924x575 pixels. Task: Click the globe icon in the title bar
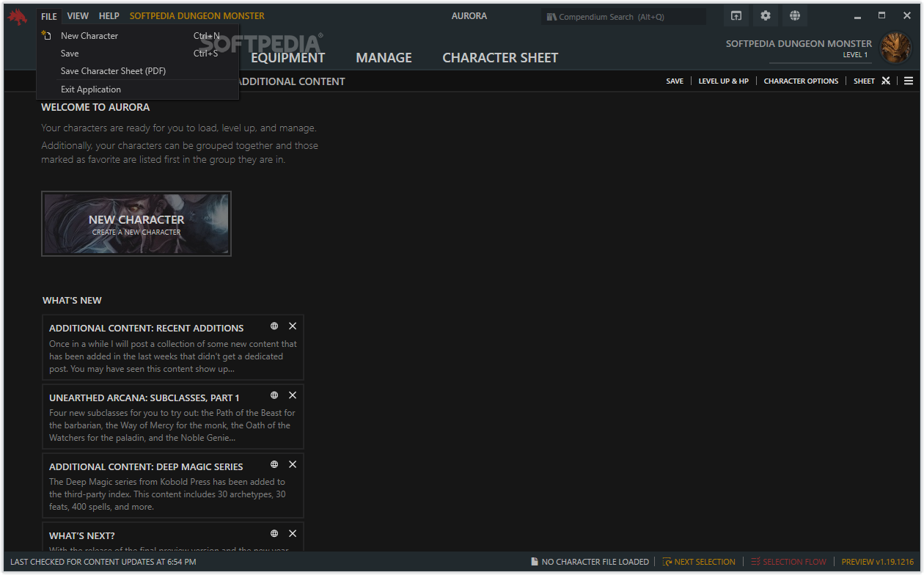pyautogui.click(x=795, y=16)
